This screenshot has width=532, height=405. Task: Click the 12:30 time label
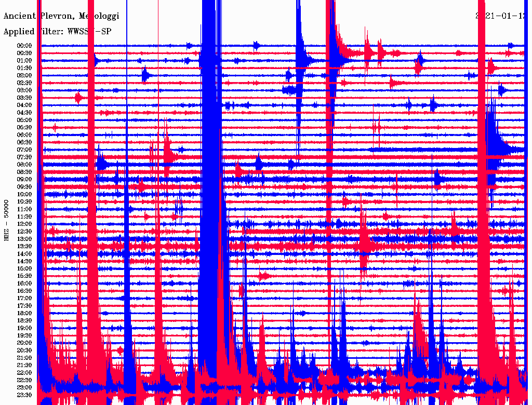coord(24,232)
